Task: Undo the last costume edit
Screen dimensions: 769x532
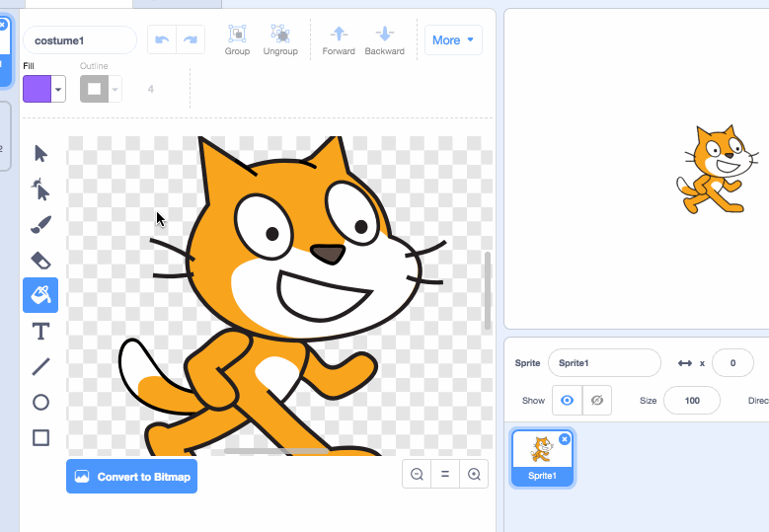Action: click(x=162, y=39)
